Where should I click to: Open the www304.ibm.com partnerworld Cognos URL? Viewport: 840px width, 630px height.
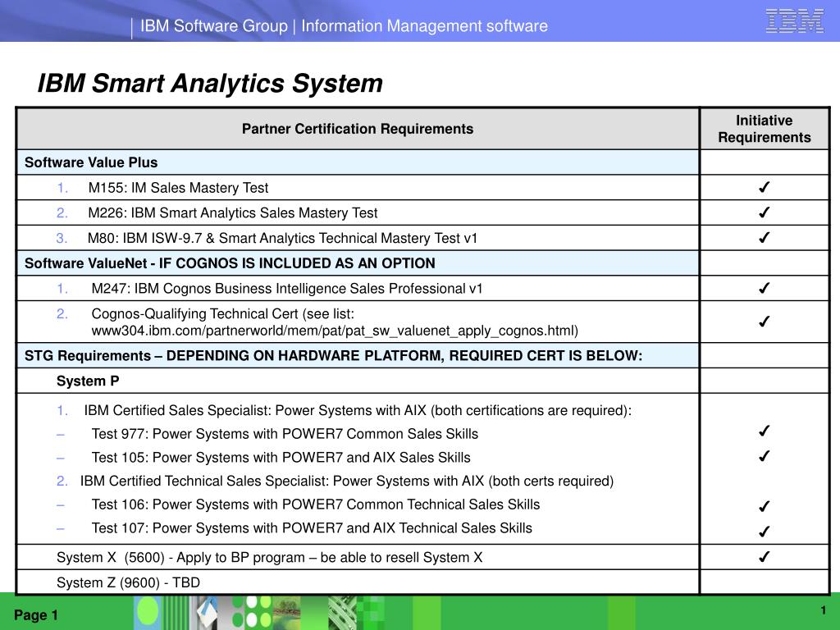335,331
